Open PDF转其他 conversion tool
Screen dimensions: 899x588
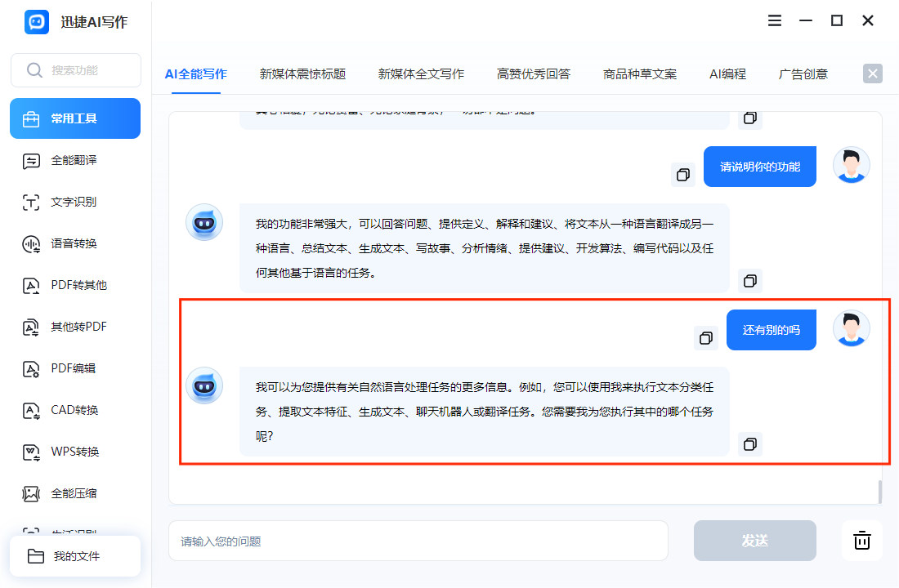[69, 285]
